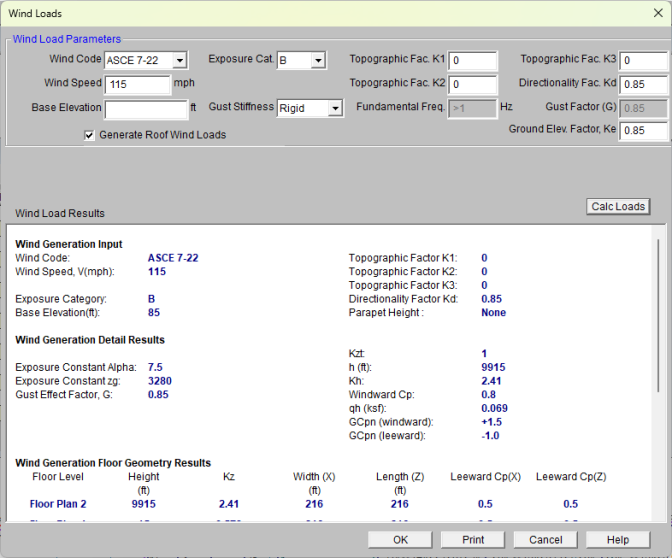
Task: Cancel the Wind Loads dialog
Action: [546, 540]
